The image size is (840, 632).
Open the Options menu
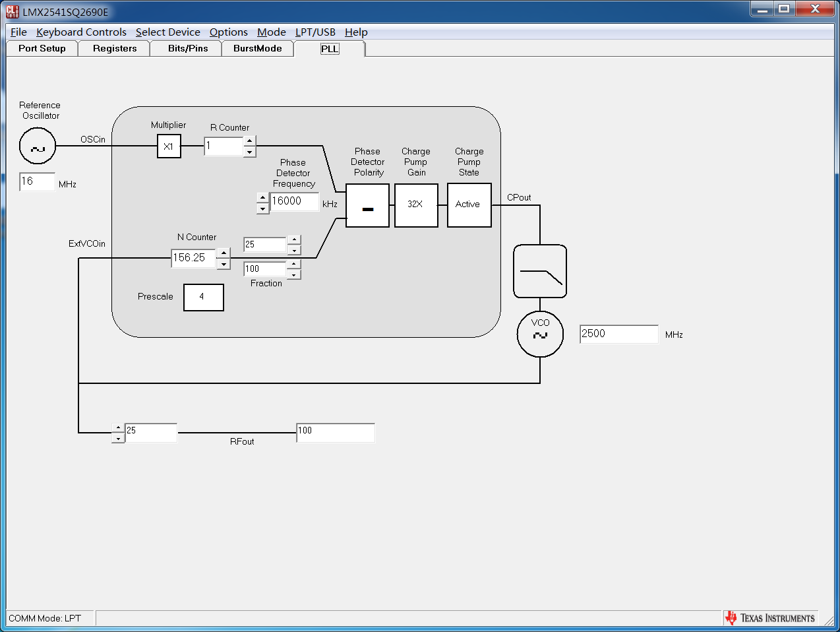click(229, 32)
